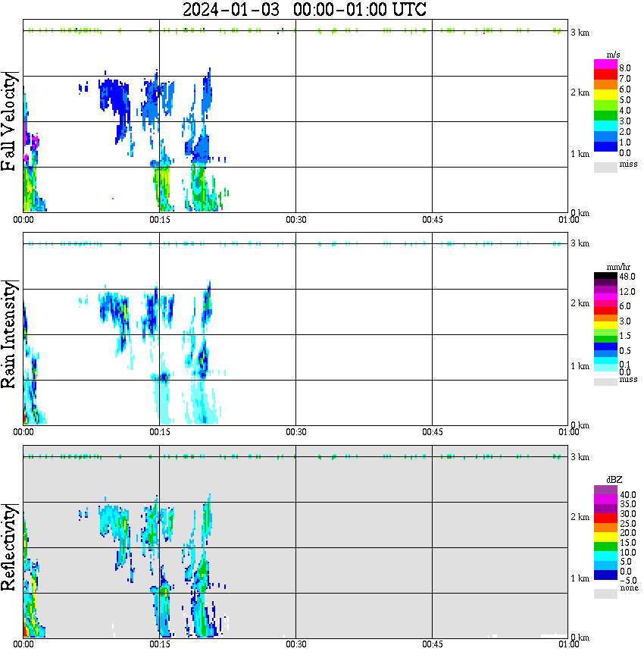Click the magenta swatch in the m/s legend
Screen dimensions: 644x658
coord(605,64)
